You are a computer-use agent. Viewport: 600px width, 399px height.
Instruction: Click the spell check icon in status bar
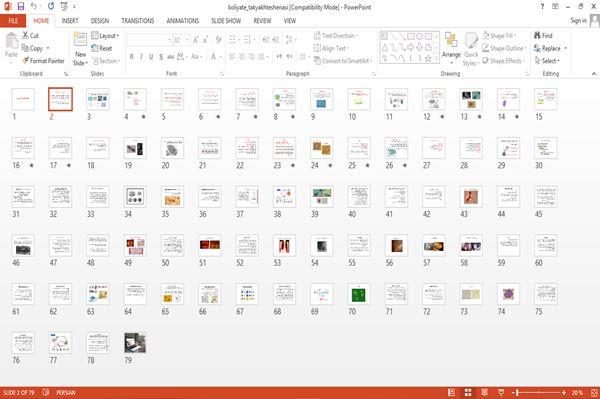coord(46,392)
